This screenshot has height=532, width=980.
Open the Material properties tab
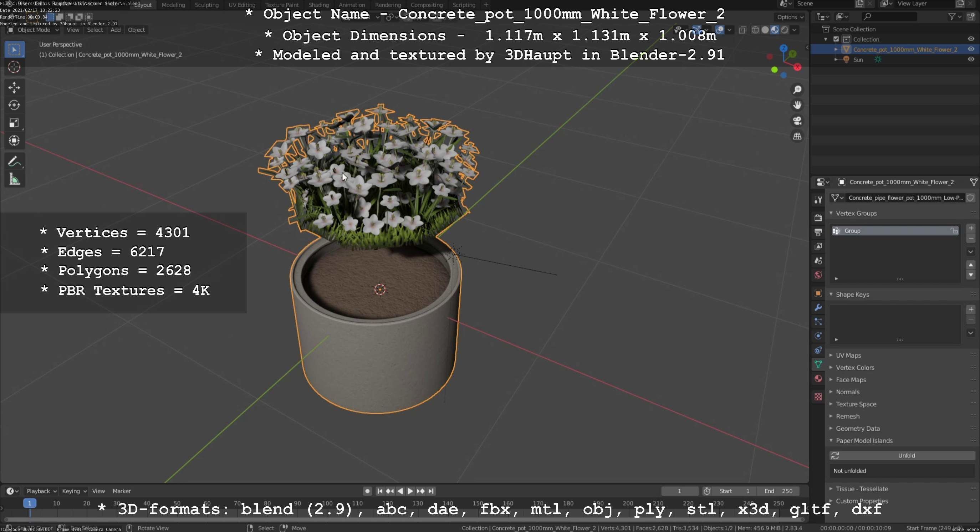(818, 379)
